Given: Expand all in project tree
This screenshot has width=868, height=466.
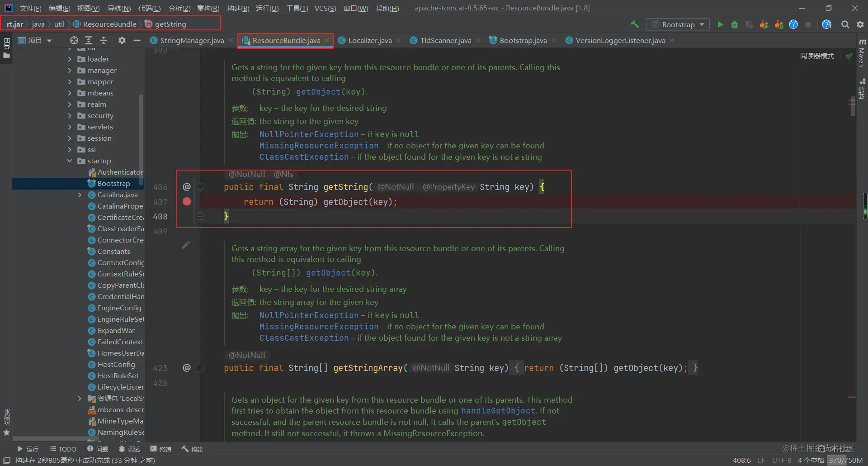Looking at the screenshot, I should tap(89, 40).
